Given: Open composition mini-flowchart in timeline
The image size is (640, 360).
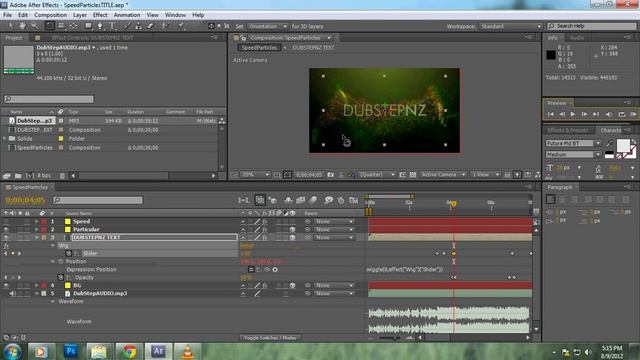Looking at the screenshot, I should click(x=244, y=200).
